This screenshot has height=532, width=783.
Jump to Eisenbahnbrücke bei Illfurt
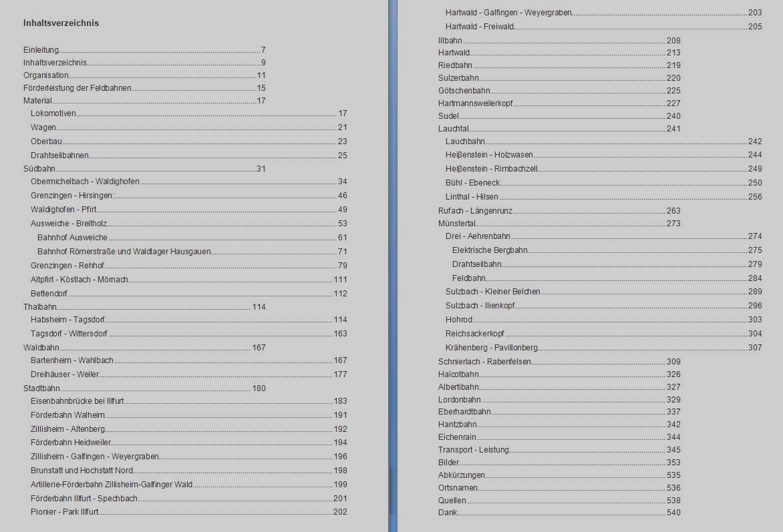77,401
